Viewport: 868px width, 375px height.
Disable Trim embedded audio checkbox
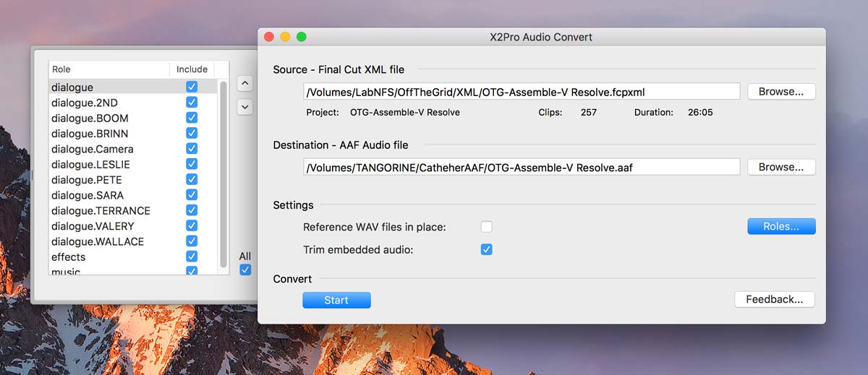coord(487,249)
